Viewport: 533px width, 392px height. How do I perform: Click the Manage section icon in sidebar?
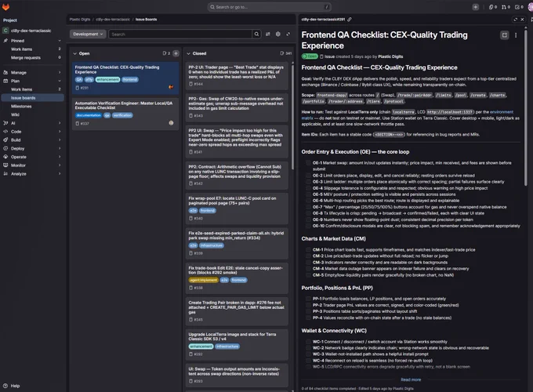coord(5,72)
